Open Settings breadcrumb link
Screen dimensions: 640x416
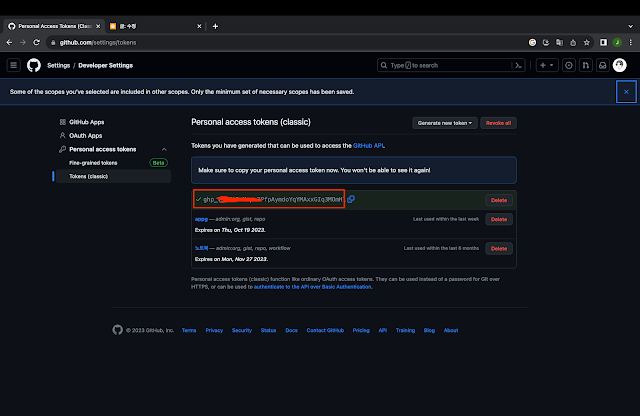click(58, 65)
